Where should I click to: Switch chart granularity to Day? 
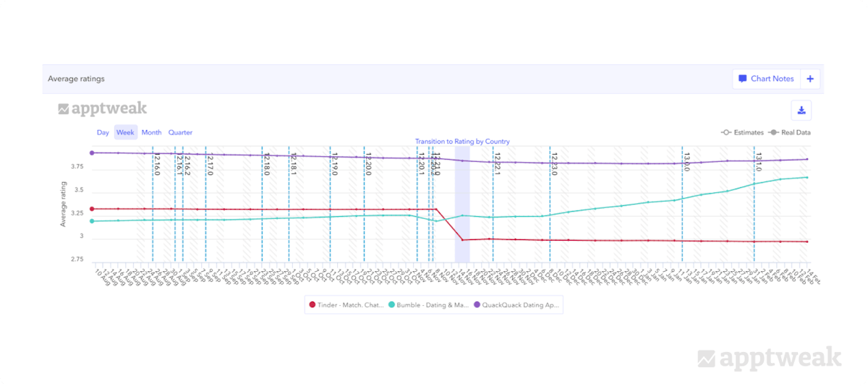click(x=103, y=132)
